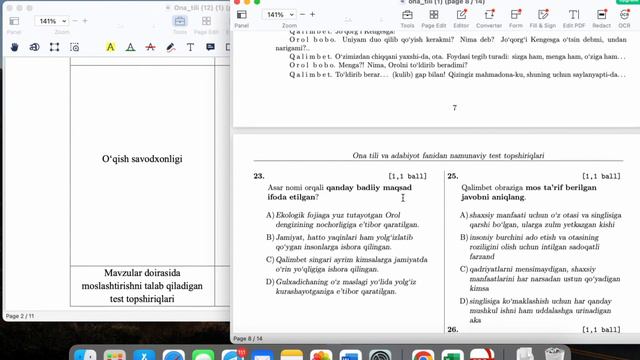The height and width of the screenshot is (360, 640).
Task: Click the 'Page 2 / 11' page indicator
Action: coord(20,316)
